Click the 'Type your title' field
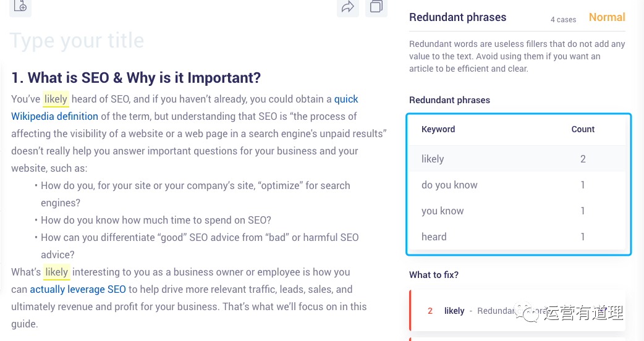 click(x=77, y=41)
